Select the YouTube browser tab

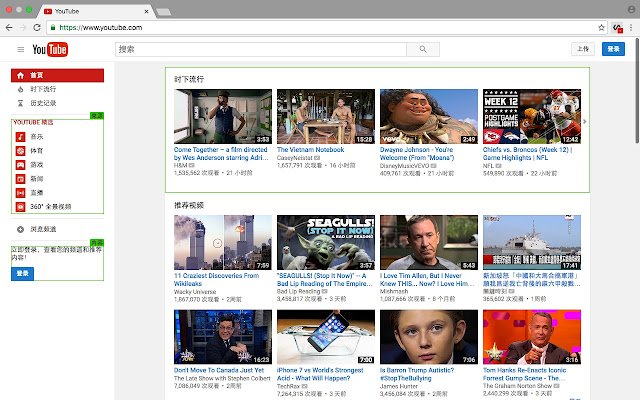[x=96, y=11]
